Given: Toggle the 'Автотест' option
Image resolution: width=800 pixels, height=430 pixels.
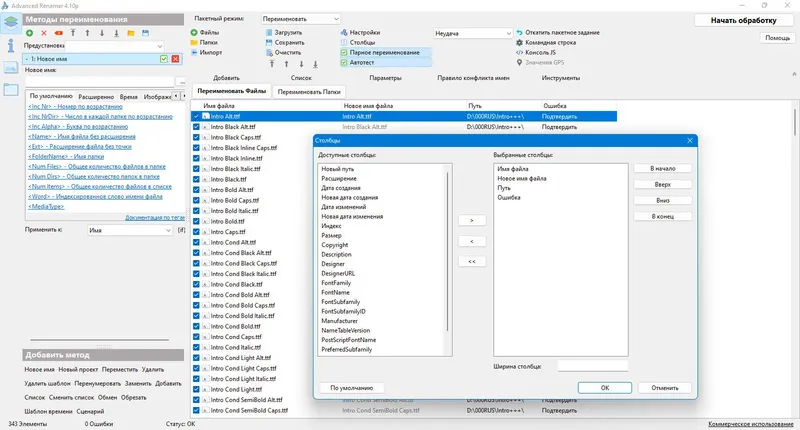Looking at the screenshot, I should [x=385, y=62].
